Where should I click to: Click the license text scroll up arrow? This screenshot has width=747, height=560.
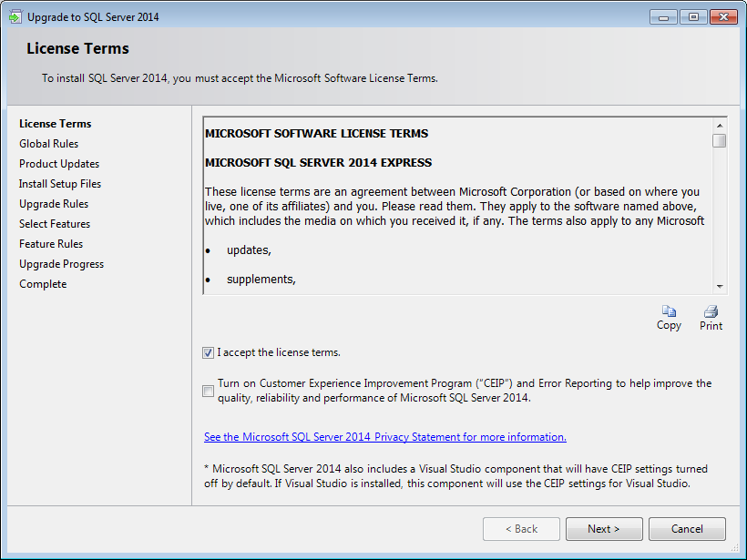[x=720, y=126]
